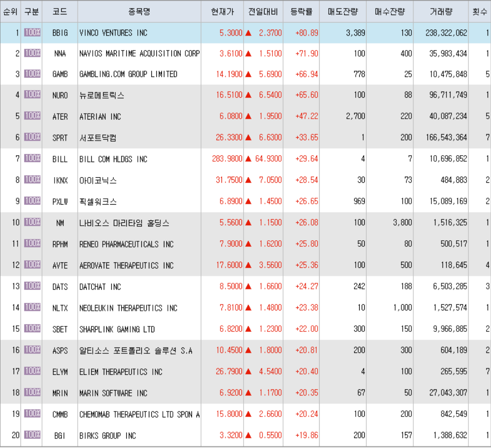
Task: Click the red up-arrow in MRIN row
Action: click(x=249, y=392)
